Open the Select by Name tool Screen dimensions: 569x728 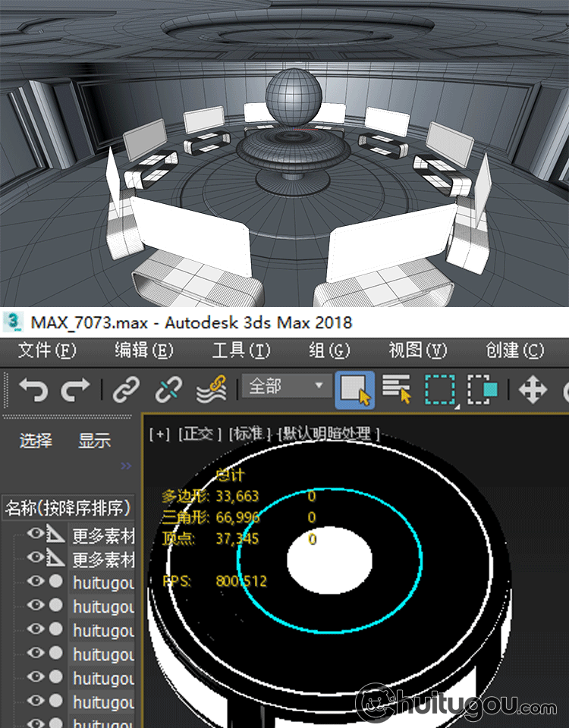[x=396, y=391]
